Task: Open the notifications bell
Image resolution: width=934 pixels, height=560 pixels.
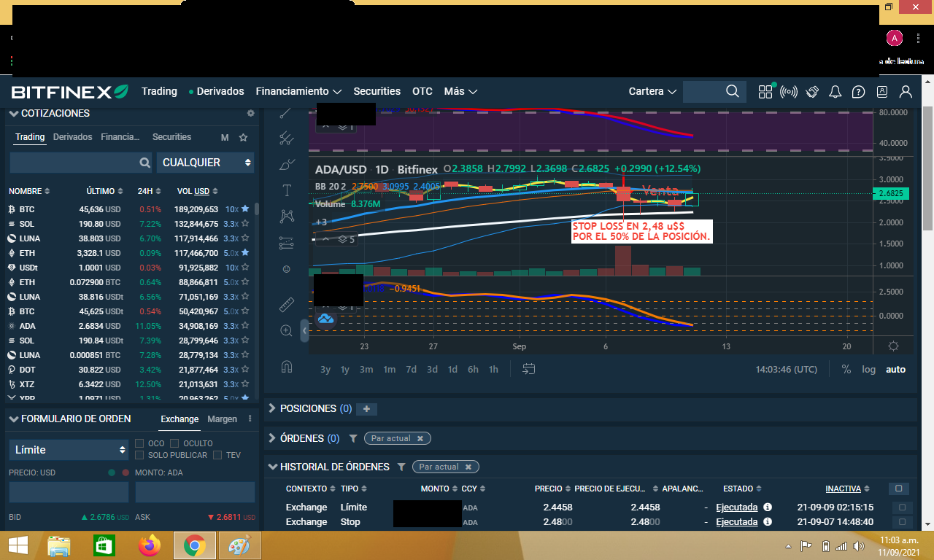Action: coord(835,92)
